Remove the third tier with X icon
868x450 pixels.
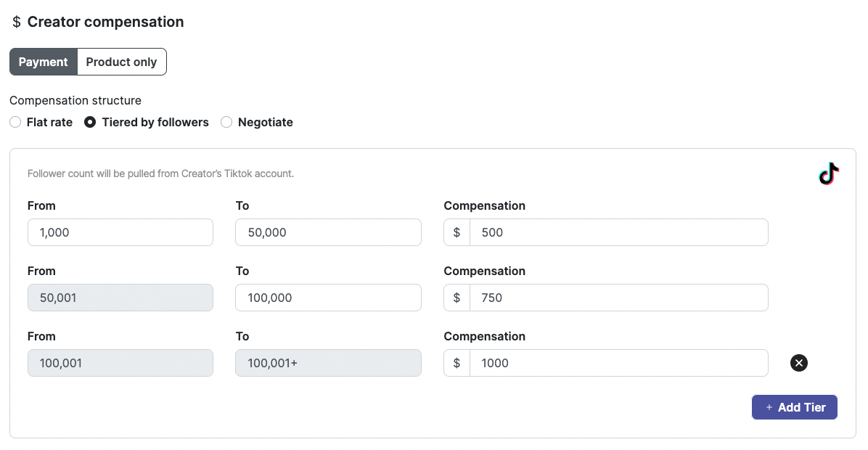pyautogui.click(x=798, y=363)
